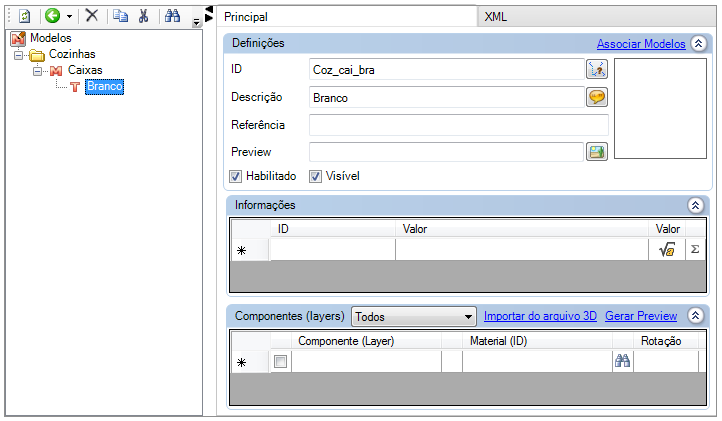722x421 pixels.
Task: Check the new component layer row checkbox
Action: point(281,362)
